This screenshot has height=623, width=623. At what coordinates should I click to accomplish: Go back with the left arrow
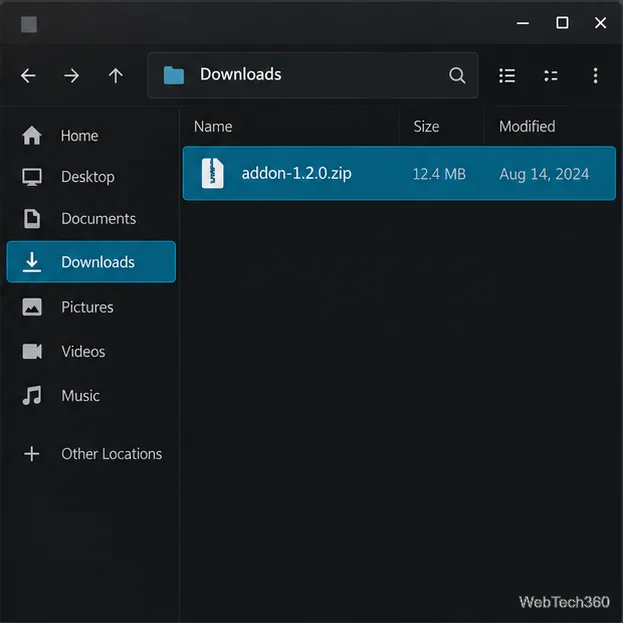tap(28, 75)
